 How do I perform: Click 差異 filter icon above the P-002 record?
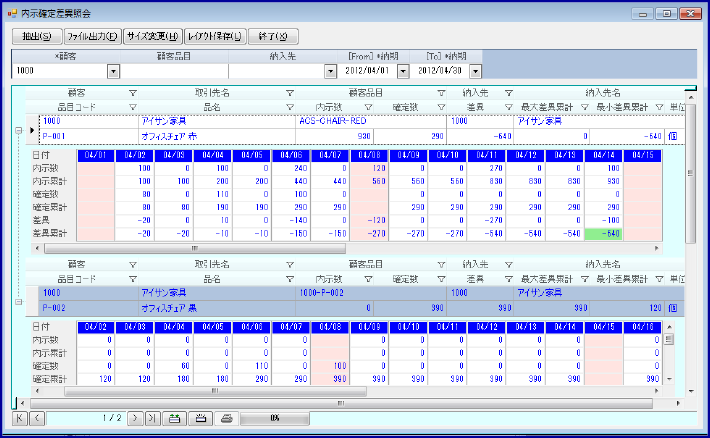pyautogui.click(x=509, y=279)
